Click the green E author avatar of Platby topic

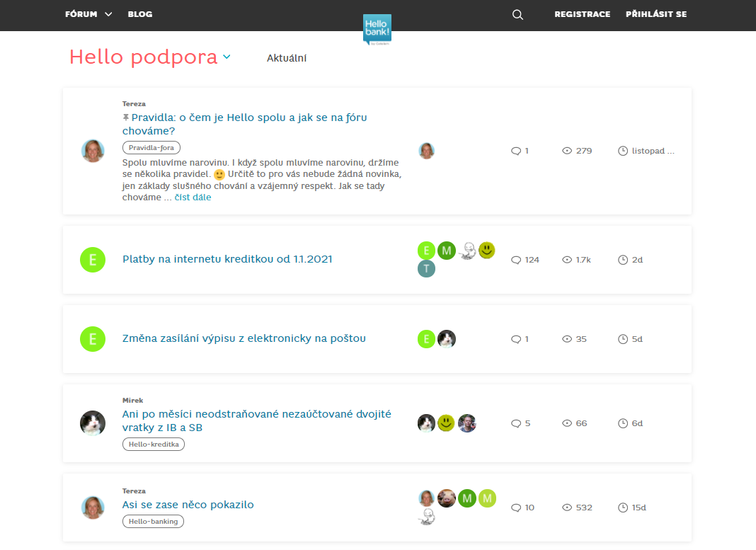coord(93,260)
